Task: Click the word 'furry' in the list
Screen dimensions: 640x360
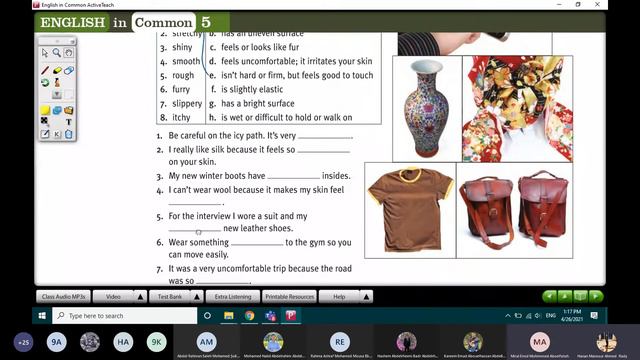Action: tap(181, 89)
